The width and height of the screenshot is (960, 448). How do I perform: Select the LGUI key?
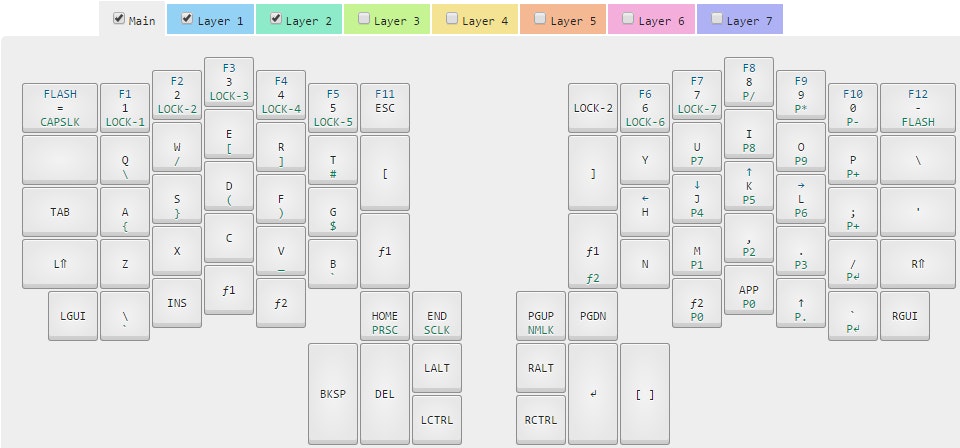click(73, 316)
